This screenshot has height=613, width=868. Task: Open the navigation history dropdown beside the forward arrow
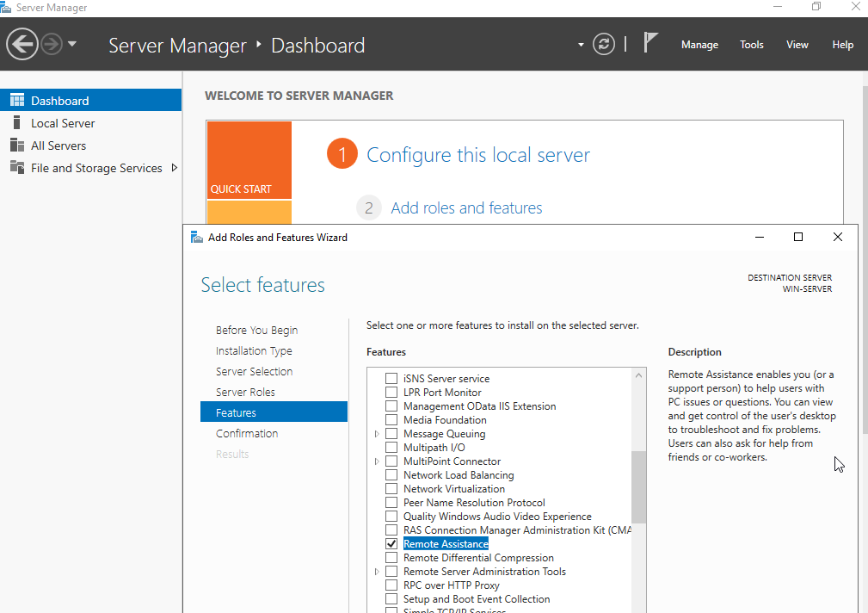pyautogui.click(x=72, y=43)
